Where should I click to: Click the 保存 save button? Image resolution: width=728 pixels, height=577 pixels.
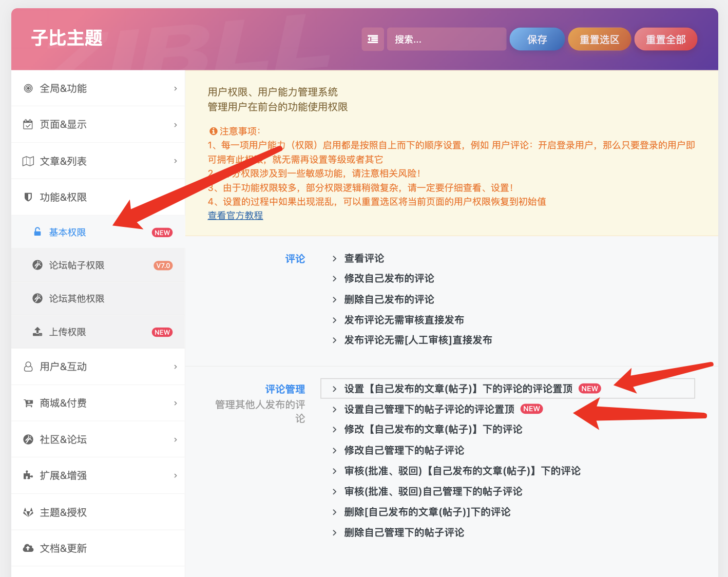[537, 39]
